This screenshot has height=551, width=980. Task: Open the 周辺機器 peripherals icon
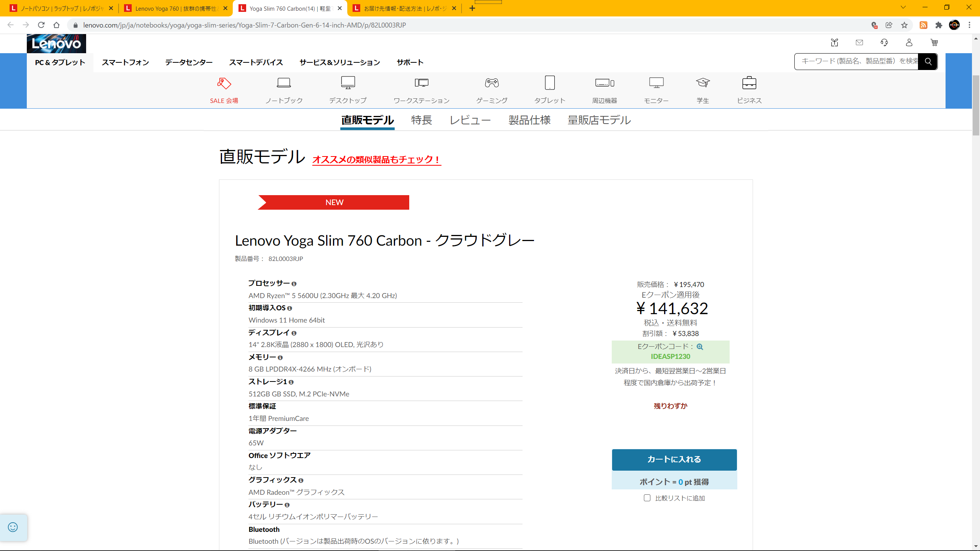coord(605,83)
